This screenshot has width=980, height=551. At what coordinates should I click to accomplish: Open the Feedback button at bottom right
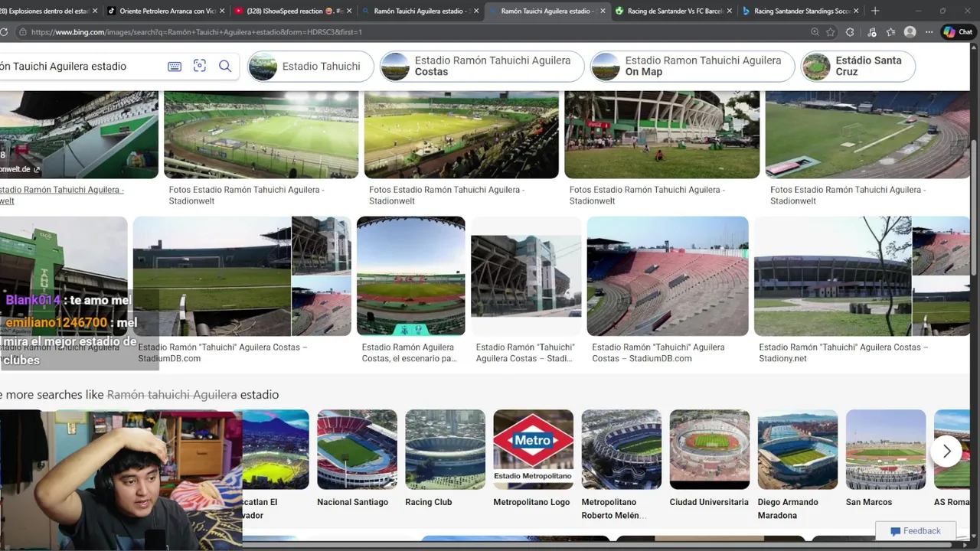pos(916,531)
